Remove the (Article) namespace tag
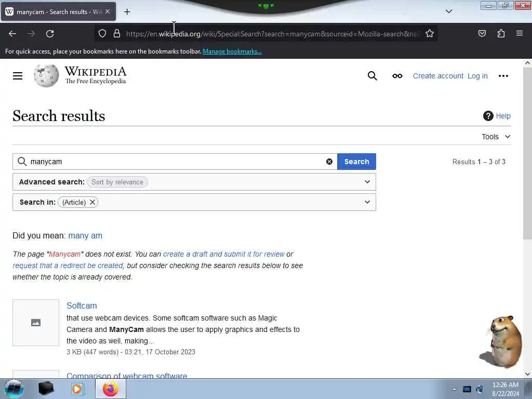Screen dimensions: 532x399 pos(92,202)
